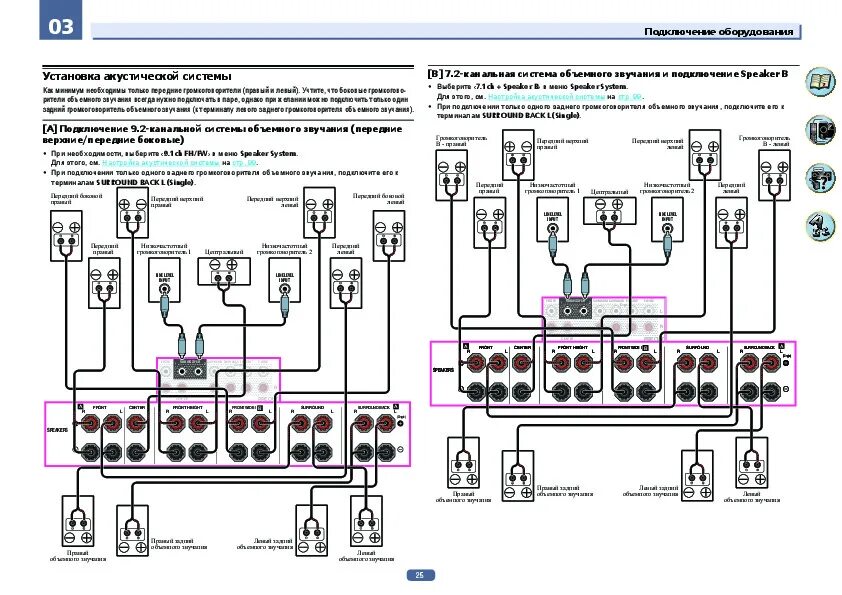Follow 'стр. 99' link in section B
Image resolution: width=842 pixels, height=595 pixels.
click(x=630, y=97)
